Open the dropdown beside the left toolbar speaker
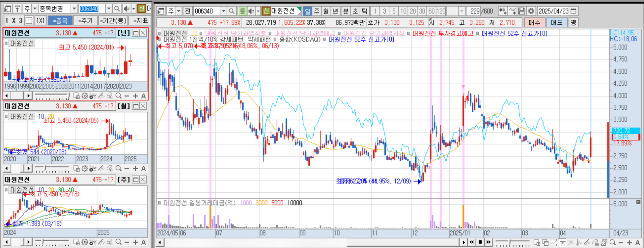644x248 pixels. click(x=133, y=9)
